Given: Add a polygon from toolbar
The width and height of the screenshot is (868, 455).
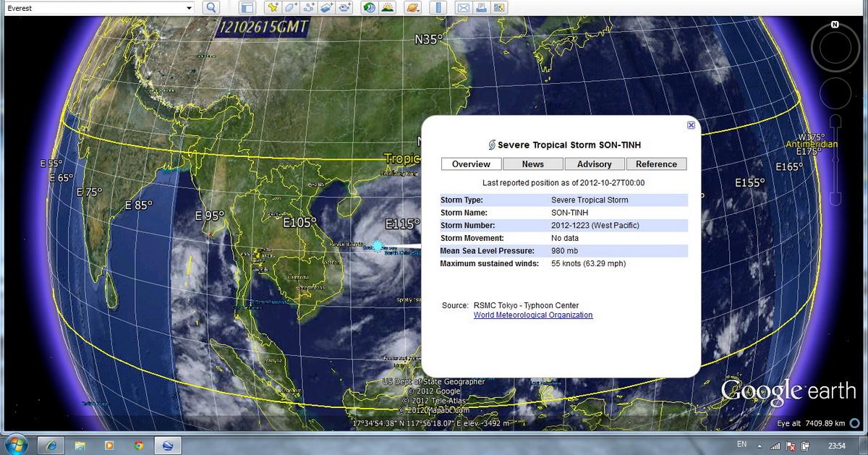Looking at the screenshot, I should tap(291, 7).
